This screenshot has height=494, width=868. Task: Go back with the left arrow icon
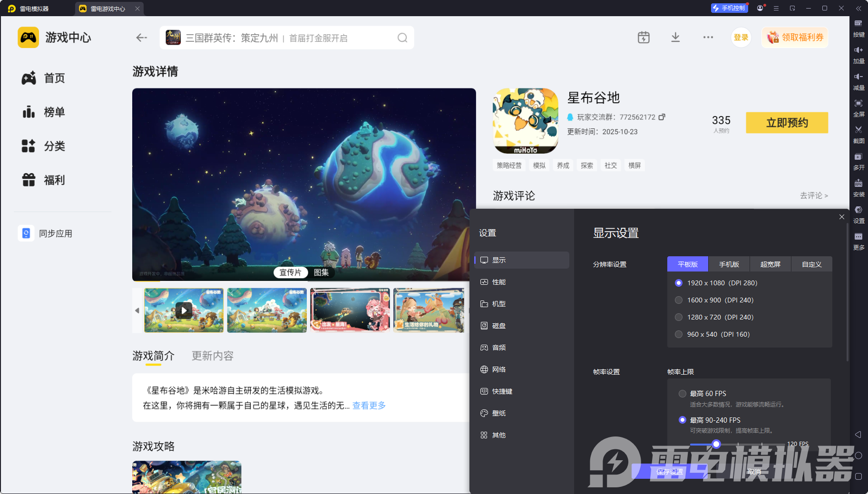click(x=141, y=38)
